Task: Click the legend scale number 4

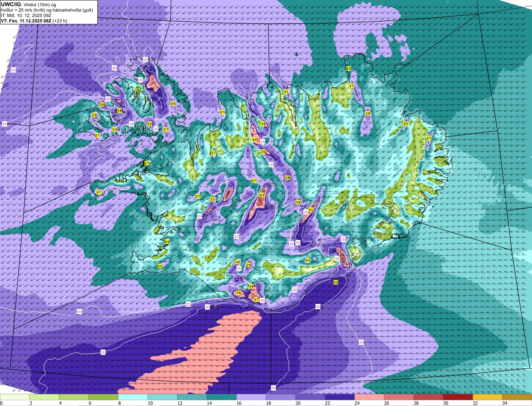Action: [x=60, y=403]
